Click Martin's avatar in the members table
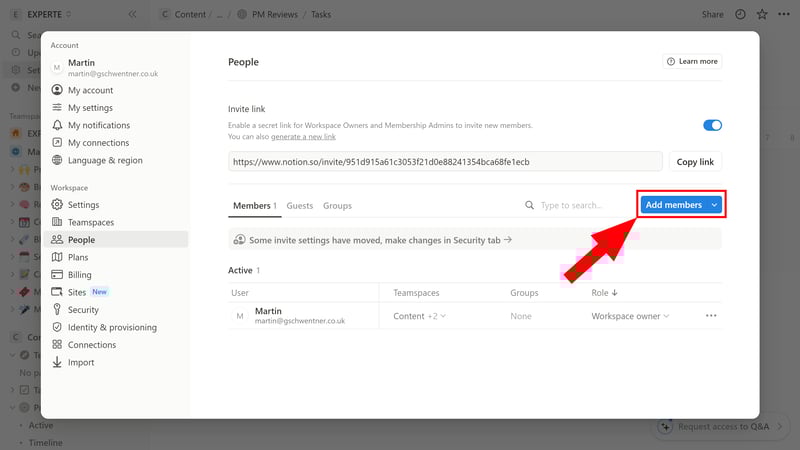Viewport: 800px width, 450px height. [240, 316]
